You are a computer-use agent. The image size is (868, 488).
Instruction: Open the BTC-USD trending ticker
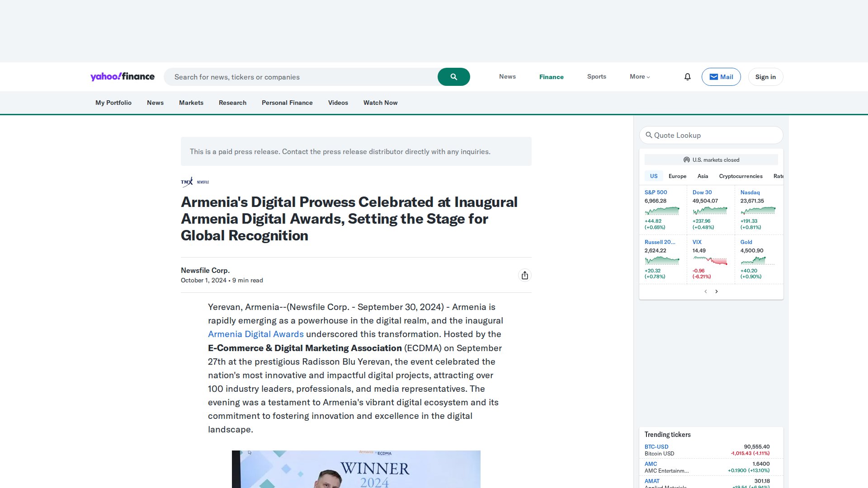click(656, 446)
